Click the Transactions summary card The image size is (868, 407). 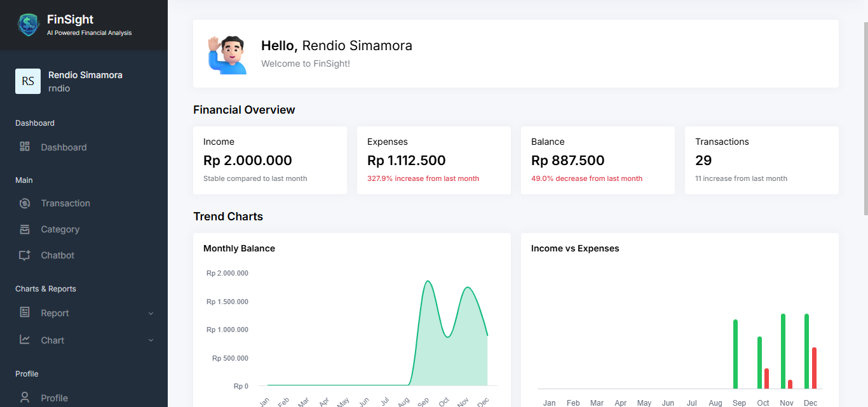coord(761,159)
